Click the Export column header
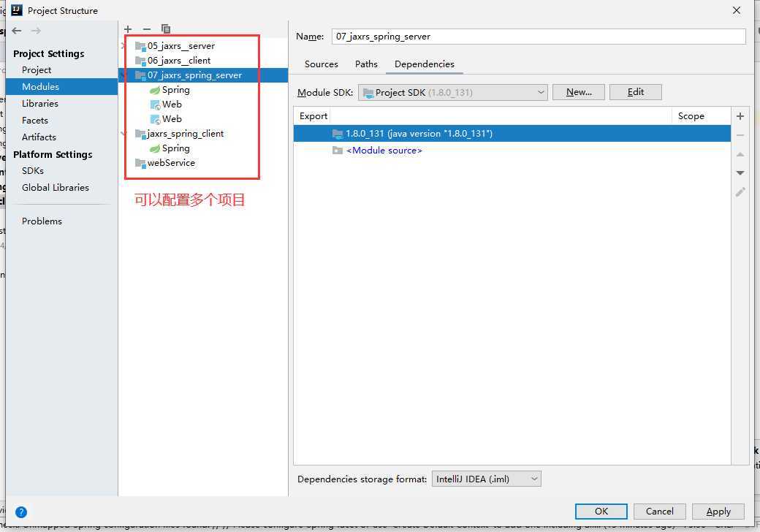This screenshot has width=760, height=532. click(313, 116)
